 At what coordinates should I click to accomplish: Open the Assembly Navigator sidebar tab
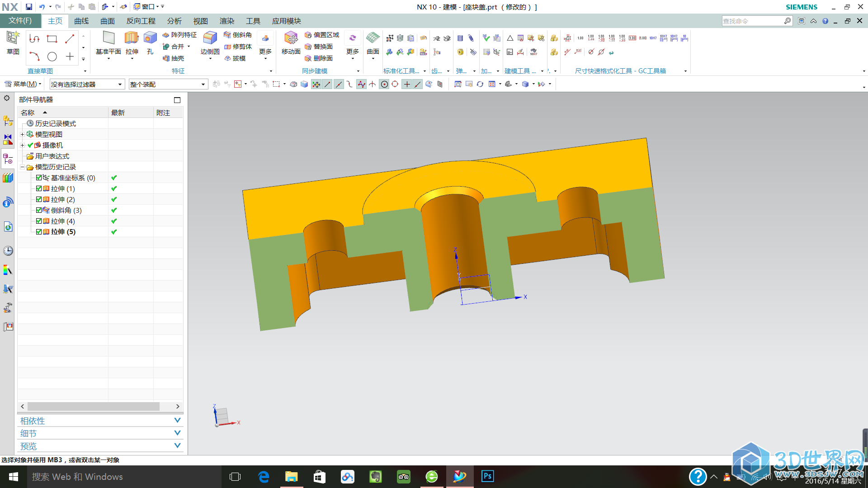[8, 120]
